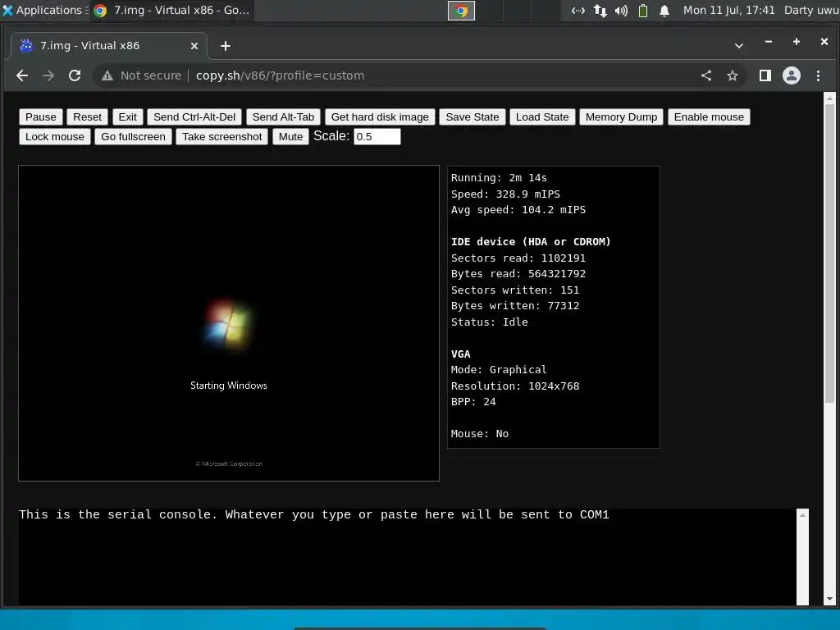Click the Not secure warning icon

click(107, 75)
